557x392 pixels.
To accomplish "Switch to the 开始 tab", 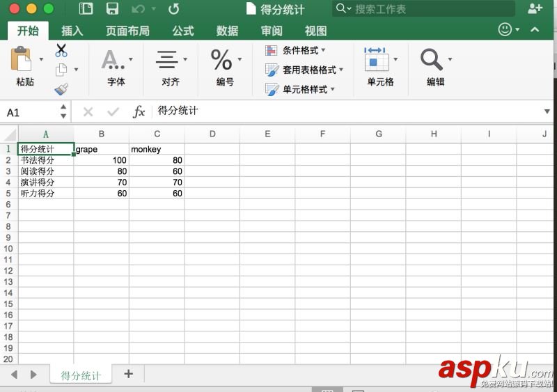I will click(x=28, y=31).
